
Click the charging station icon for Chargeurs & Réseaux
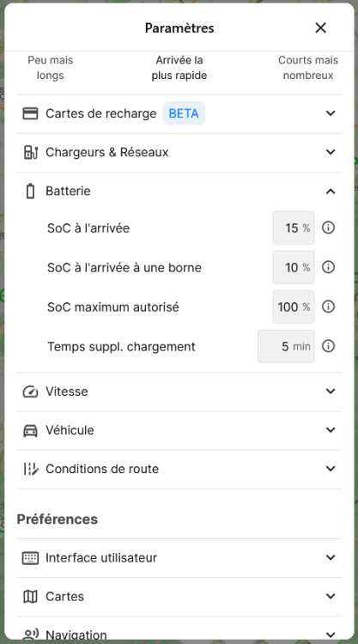[x=30, y=152]
